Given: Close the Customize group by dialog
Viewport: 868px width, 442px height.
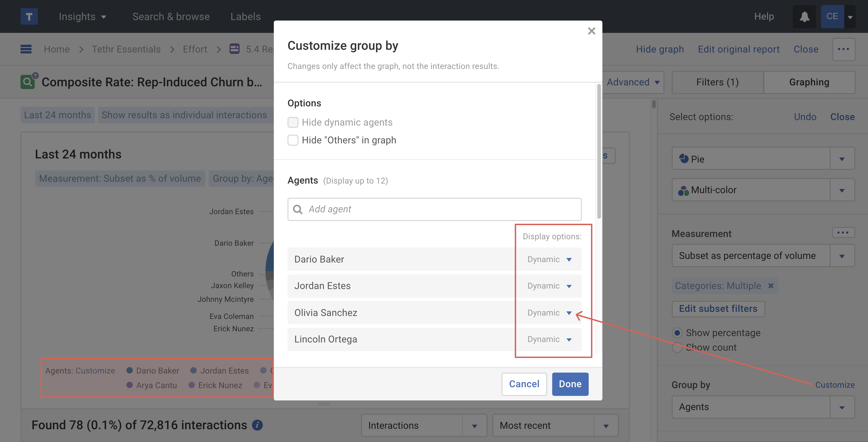Looking at the screenshot, I should click(x=591, y=31).
